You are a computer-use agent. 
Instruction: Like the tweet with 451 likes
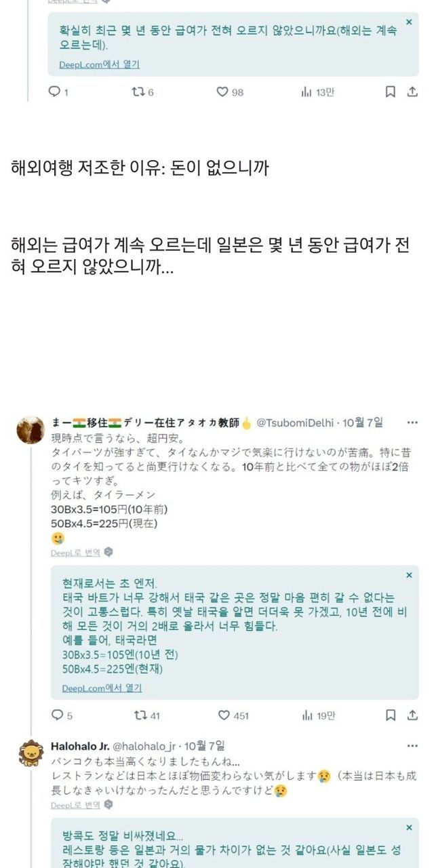click(x=224, y=715)
